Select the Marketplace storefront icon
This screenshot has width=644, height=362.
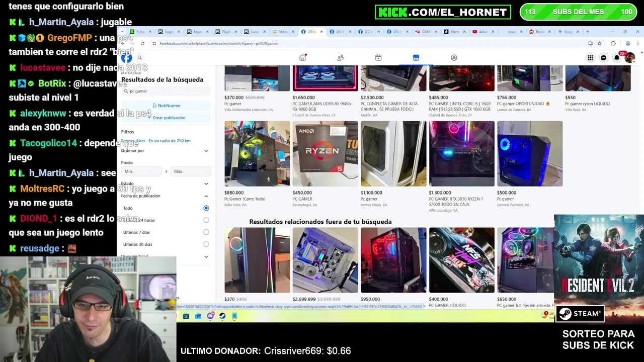[416, 58]
